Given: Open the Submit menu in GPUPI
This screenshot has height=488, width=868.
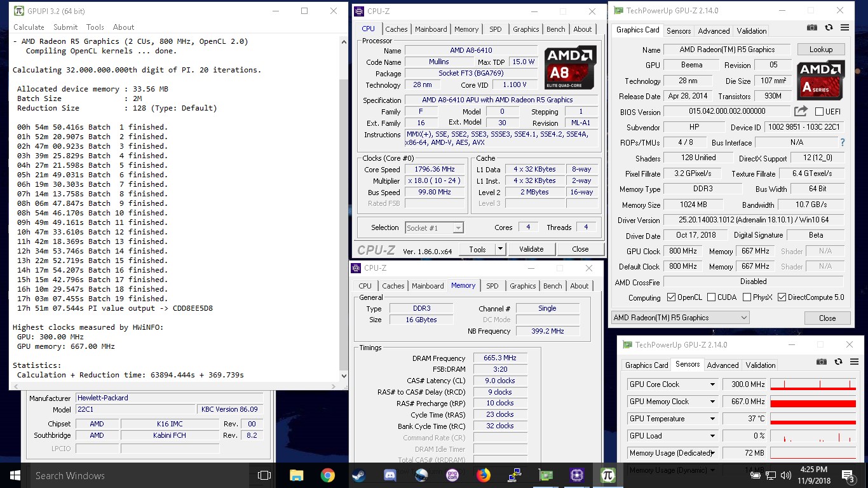Looking at the screenshot, I should [x=65, y=27].
